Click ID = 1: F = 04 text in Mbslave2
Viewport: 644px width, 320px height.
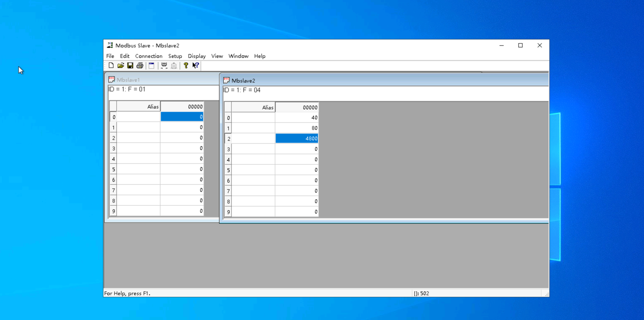pyautogui.click(x=242, y=90)
